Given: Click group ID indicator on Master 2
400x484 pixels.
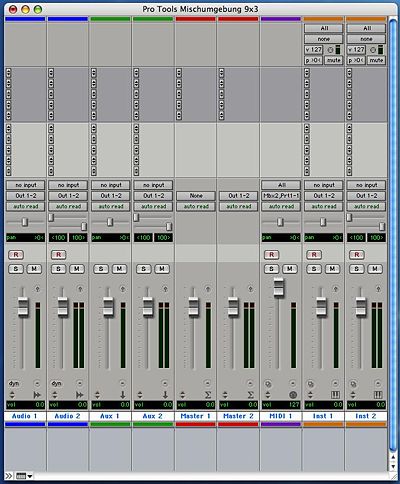Looking at the screenshot, I should (250, 384).
